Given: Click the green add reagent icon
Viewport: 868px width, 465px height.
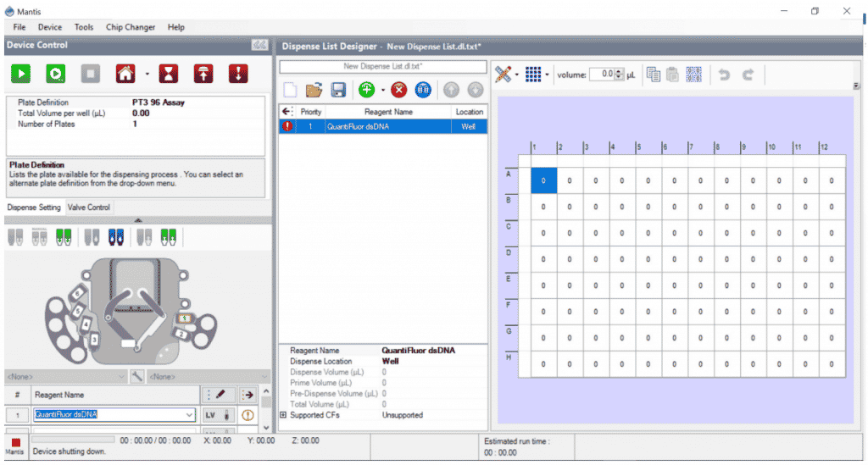Looking at the screenshot, I should pos(366,90).
